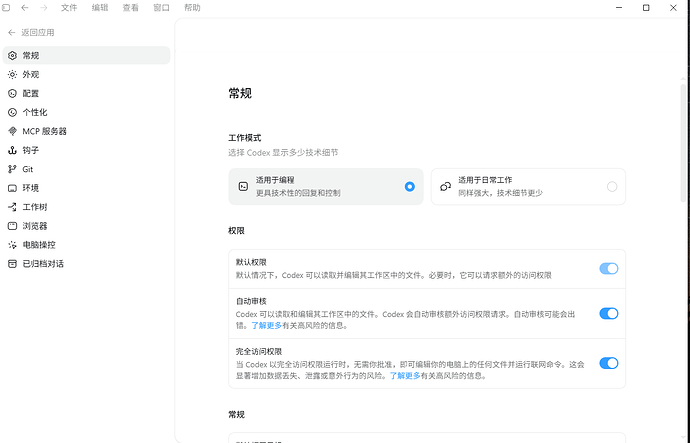Maximize the window
Viewport: 690px width, 443px height.
click(646, 7)
